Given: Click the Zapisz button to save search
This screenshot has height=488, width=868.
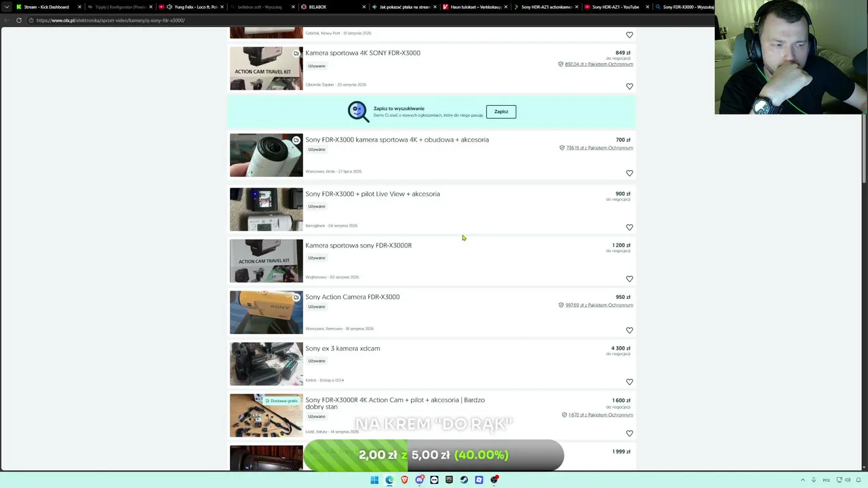Looking at the screenshot, I should pos(501,111).
